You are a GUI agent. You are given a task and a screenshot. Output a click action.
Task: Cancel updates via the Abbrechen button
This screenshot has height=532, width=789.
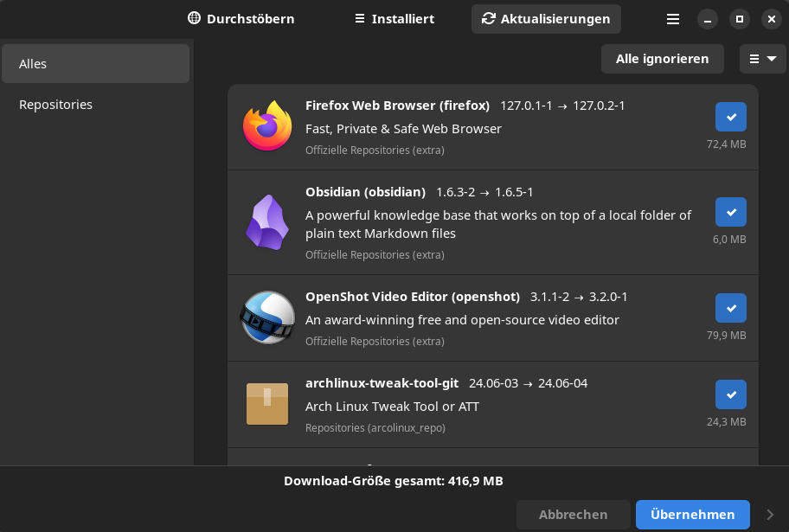coord(573,515)
